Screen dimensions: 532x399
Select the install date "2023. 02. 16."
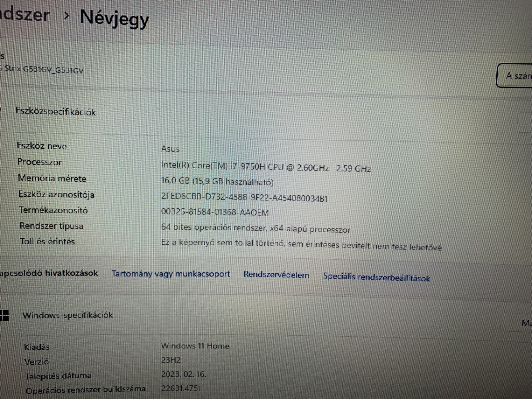pyautogui.click(x=184, y=374)
